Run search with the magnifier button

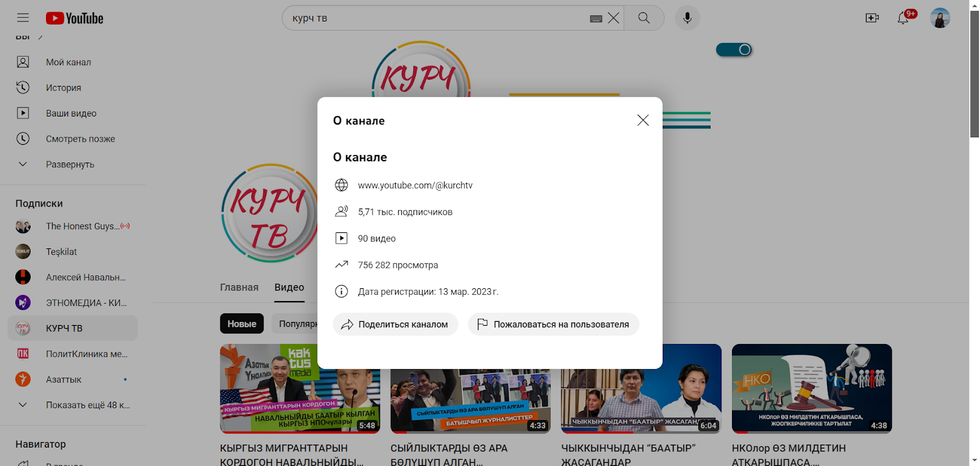pos(644,18)
